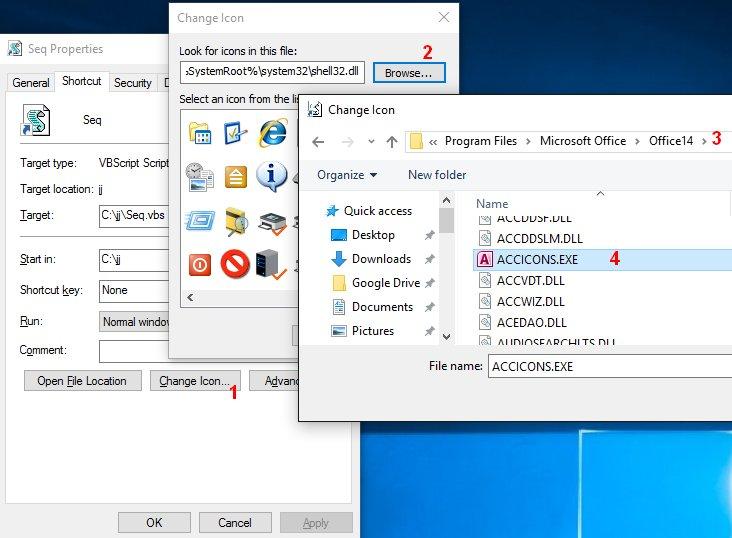The width and height of the screenshot is (732, 538).
Task: Open Downloads in Quick access
Action: pyautogui.click(x=381, y=259)
